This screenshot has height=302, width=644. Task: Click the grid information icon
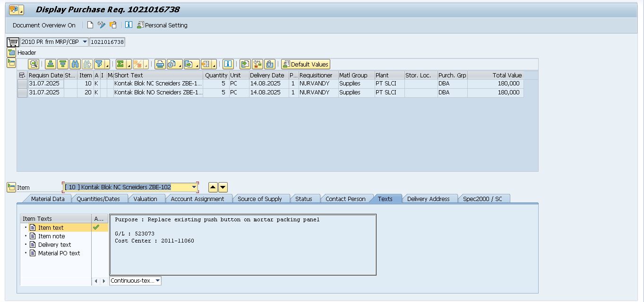pos(228,64)
